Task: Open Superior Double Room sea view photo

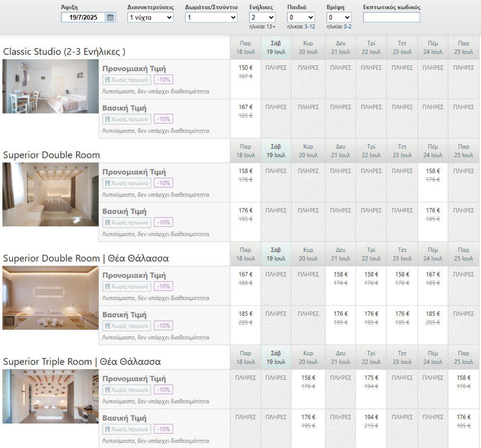Action: point(51,298)
